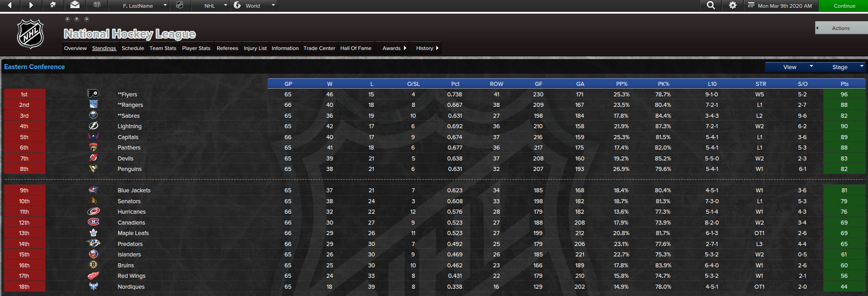Click the large NHL league logo
The image size is (868, 296).
pos(30,34)
